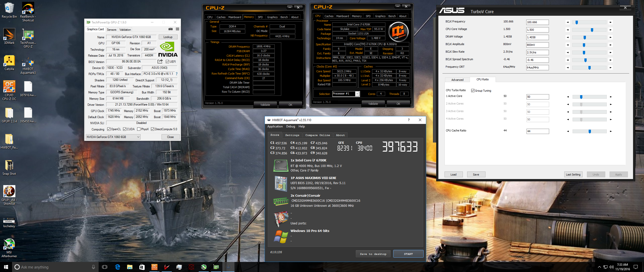The image size is (644, 272).
Task: Click the volume icon in system tray
Action: 611,267
